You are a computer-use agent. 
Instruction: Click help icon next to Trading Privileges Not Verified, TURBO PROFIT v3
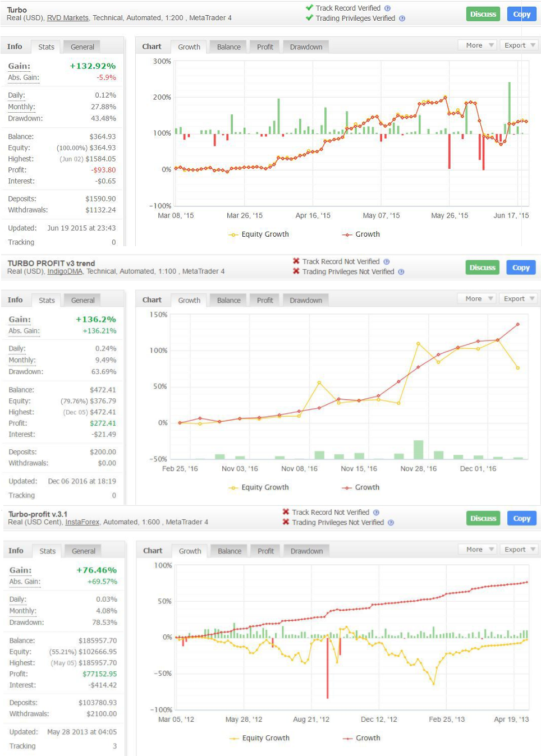click(401, 272)
